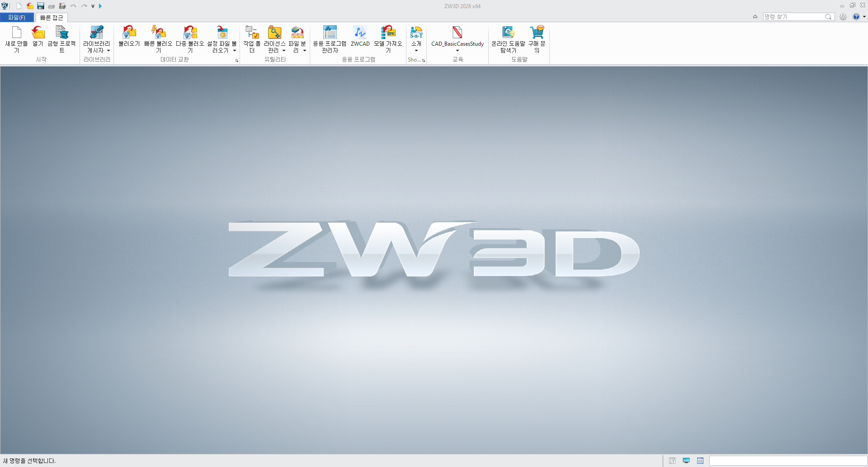The image size is (868, 467).
Task: Expand the 라이브러리 게시자 dropdown arrow
Action: tap(108, 51)
